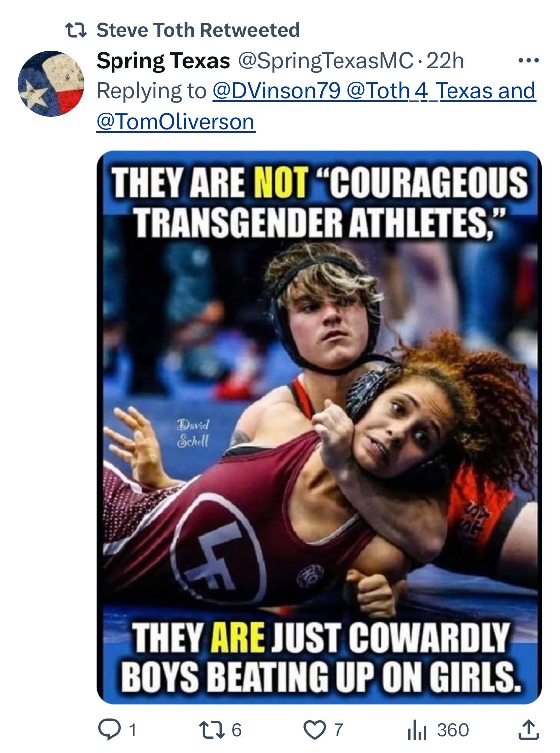Open Spring Texas profile avatar
The image size is (560, 753).
(51, 84)
